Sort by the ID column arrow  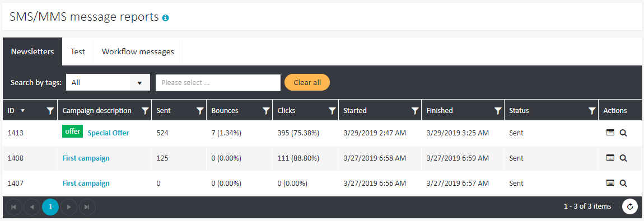22,111
